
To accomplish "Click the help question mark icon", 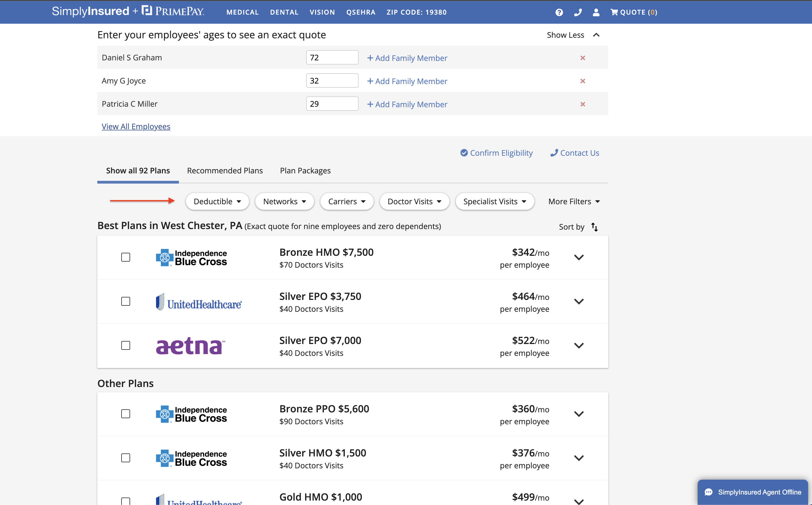I will click(559, 12).
